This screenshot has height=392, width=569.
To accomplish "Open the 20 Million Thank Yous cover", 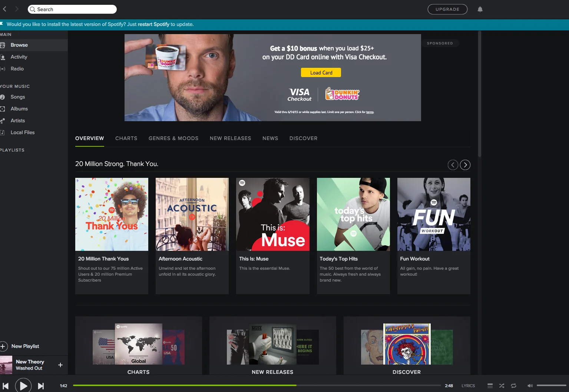I will pos(112,214).
